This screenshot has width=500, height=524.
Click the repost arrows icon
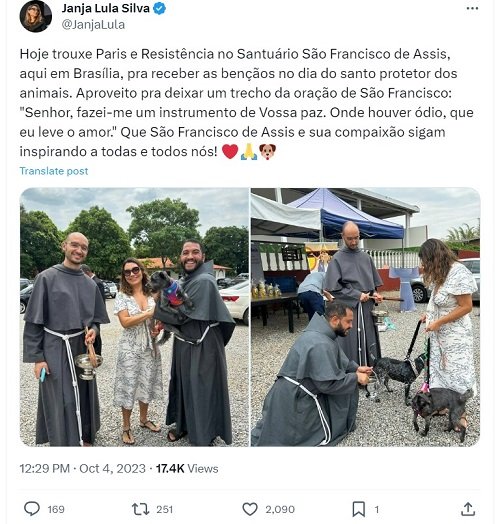pyautogui.click(x=140, y=509)
